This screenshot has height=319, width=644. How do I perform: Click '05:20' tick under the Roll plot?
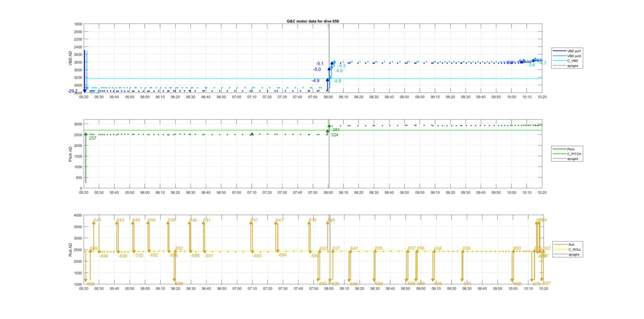click(x=84, y=289)
